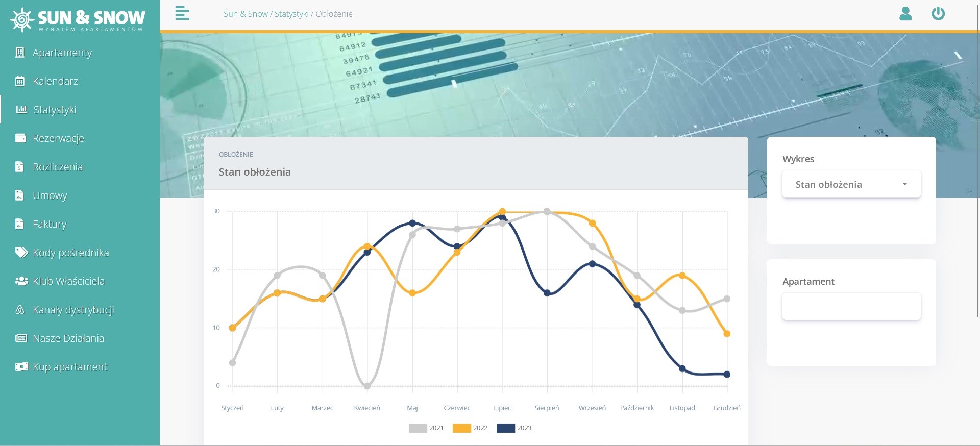
Task: Click the Rezerwacje wallet icon
Action: tap(20, 138)
